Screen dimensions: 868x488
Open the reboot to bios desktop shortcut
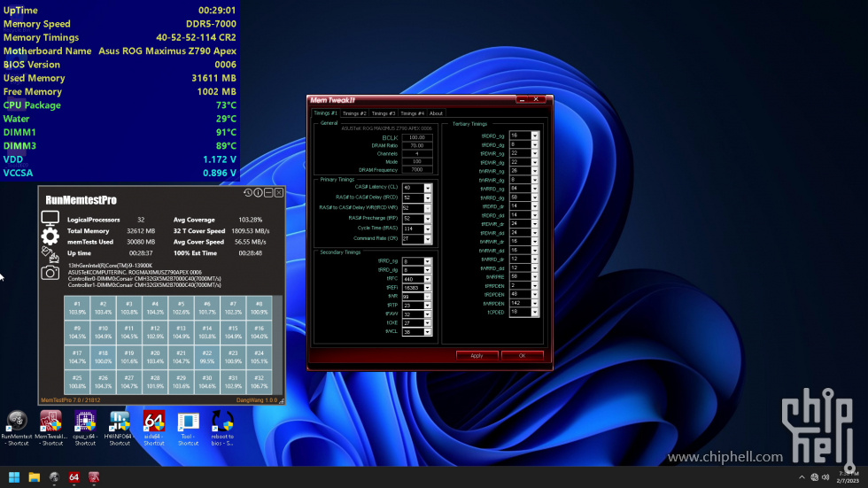pos(222,429)
